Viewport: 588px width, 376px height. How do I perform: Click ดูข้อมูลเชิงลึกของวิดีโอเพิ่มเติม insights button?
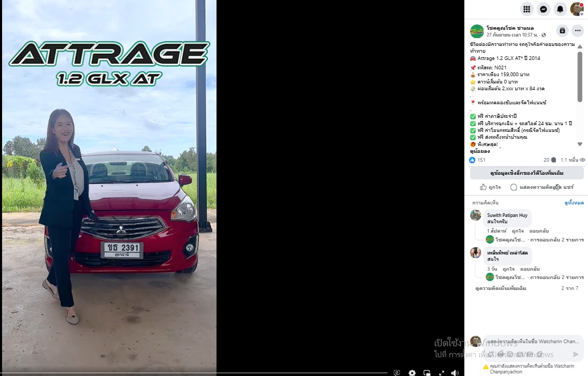click(526, 173)
